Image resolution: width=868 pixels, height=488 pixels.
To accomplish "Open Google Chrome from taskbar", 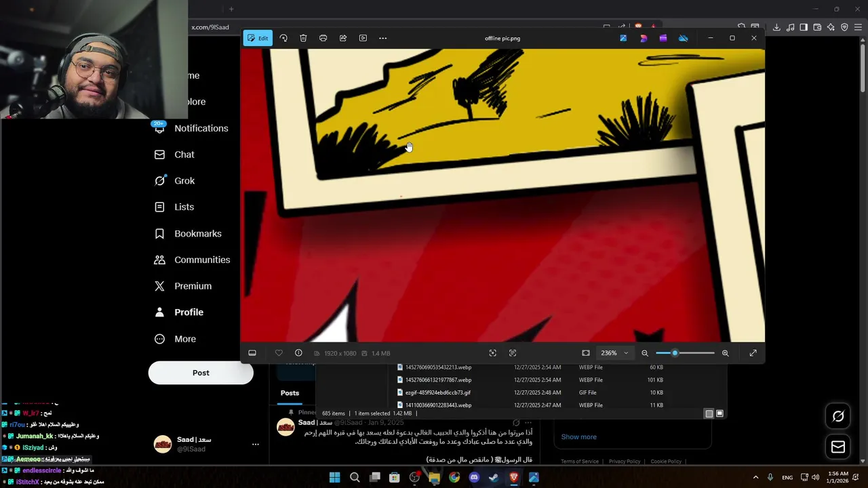I will click(454, 478).
